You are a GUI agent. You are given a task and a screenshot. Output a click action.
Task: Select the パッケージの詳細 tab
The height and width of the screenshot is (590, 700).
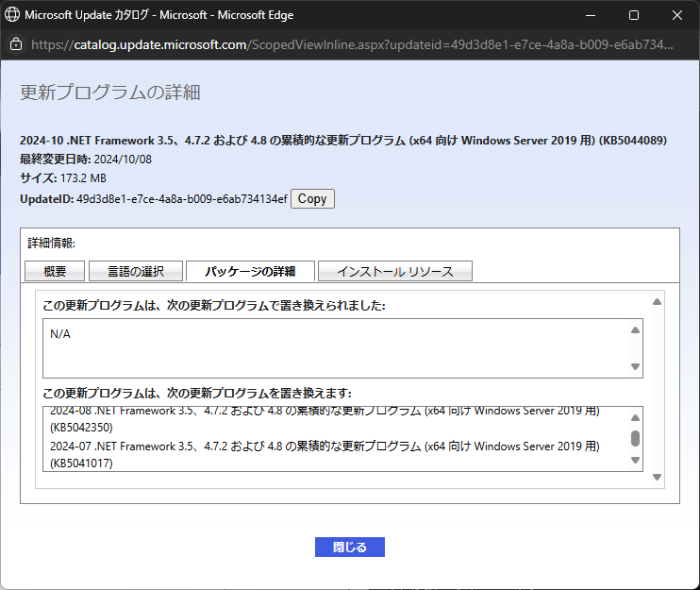(x=250, y=271)
